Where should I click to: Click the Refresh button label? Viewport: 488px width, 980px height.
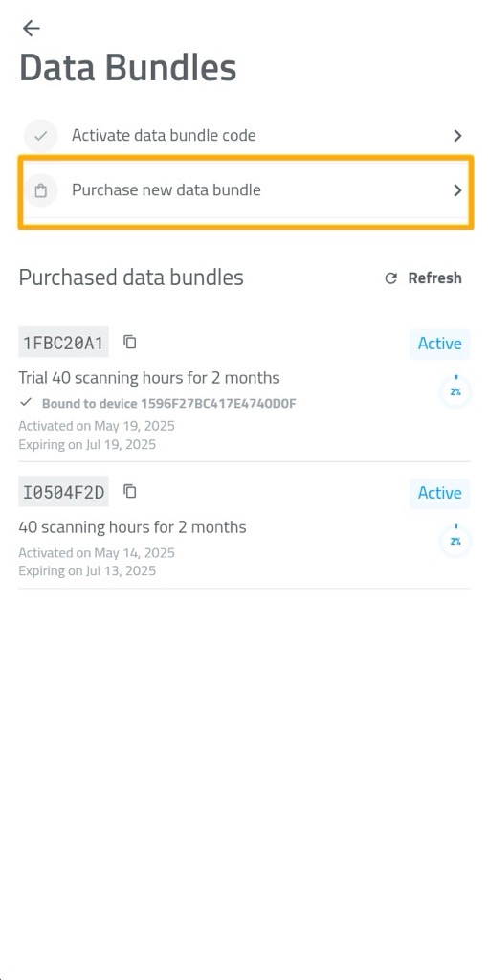(434, 278)
